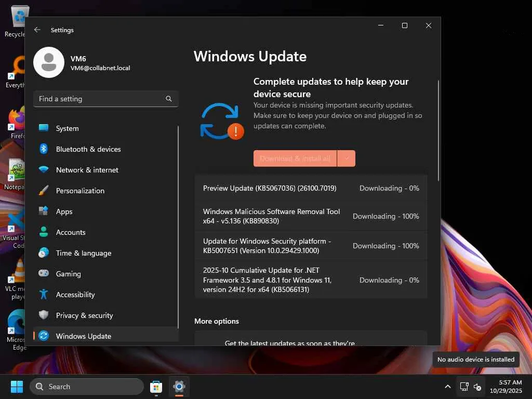Image resolution: width=532 pixels, height=399 pixels.
Task: Click the Time & language clock icon
Action: pyautogui.click(x=44, y=253)
